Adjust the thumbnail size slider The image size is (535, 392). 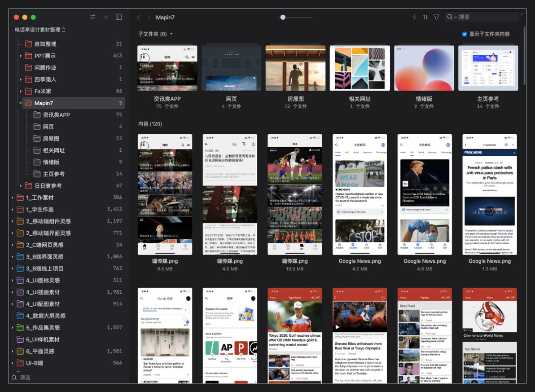283,17
